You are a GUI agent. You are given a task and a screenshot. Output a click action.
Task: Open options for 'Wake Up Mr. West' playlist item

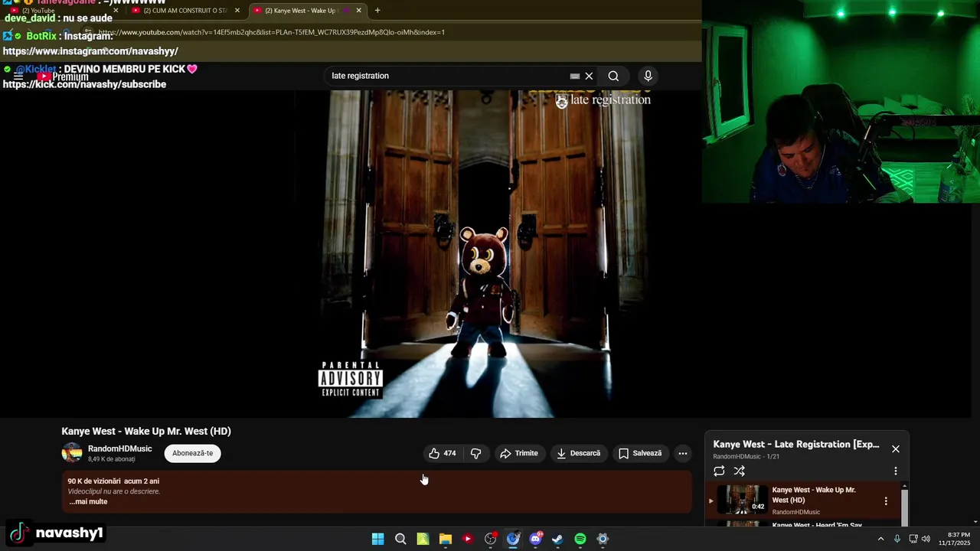pyautogui.click(x=886, y=500)
